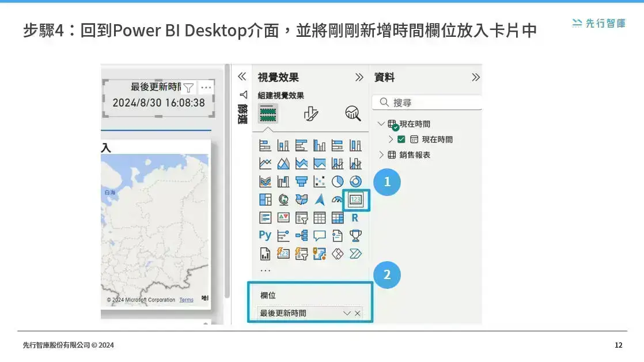Image resolution: width=644 pixels, height=362 pixels.
Task: Expand the 銷售報表 table
Action: (x=381, y=155)
